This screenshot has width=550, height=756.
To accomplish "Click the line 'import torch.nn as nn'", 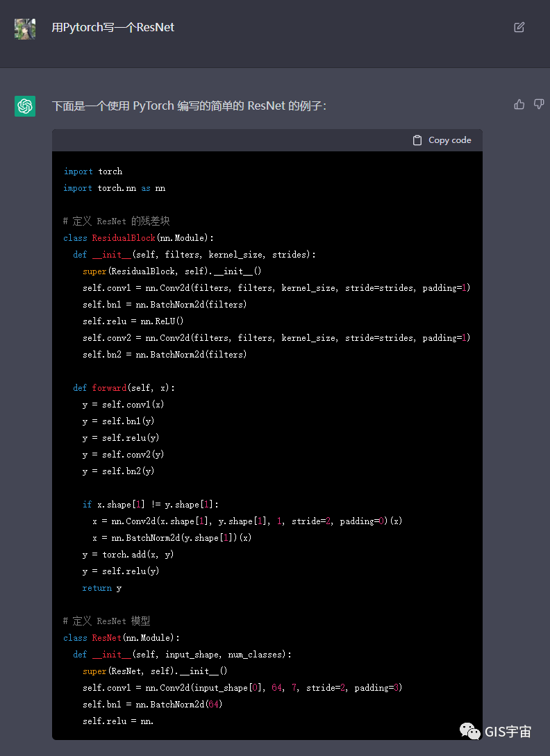I will [x=115, y=188].
